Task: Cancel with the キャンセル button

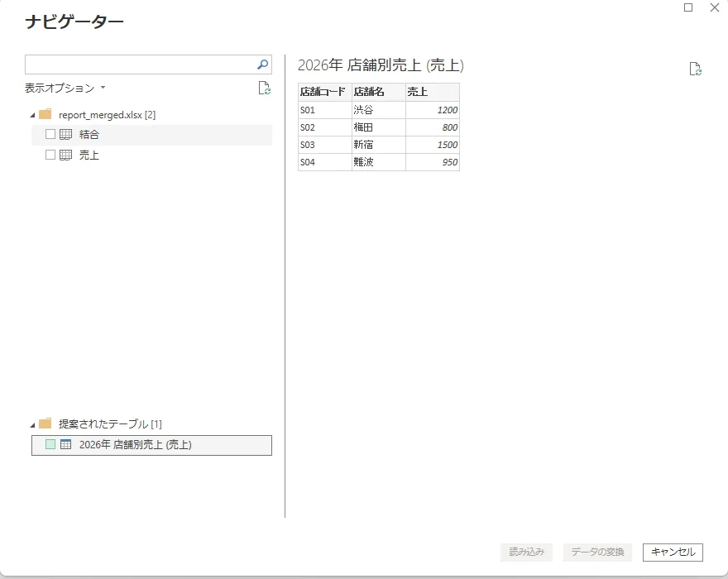Action: point(673,552)
